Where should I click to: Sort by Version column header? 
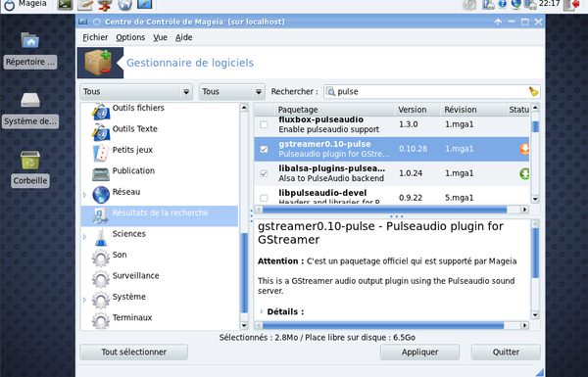[x=416, y=110]
